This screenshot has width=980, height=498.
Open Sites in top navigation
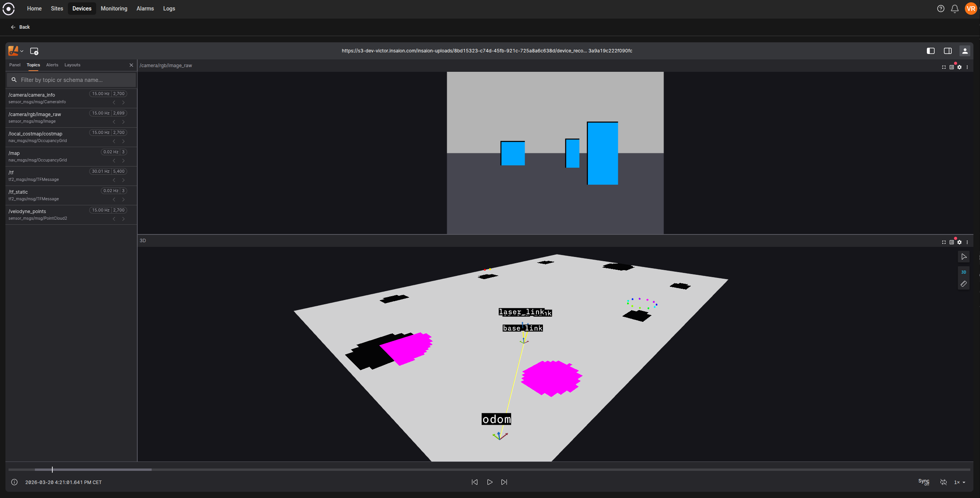(x=57, y=9)
